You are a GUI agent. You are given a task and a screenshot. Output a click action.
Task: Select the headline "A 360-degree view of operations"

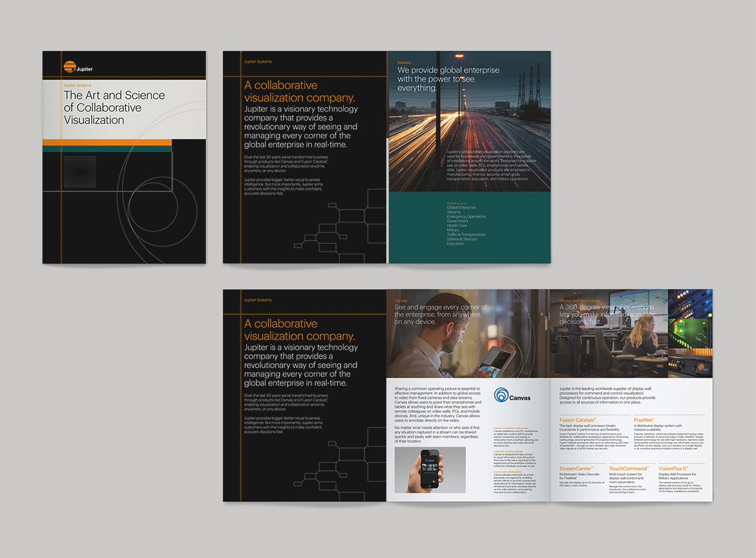point(607,314)
